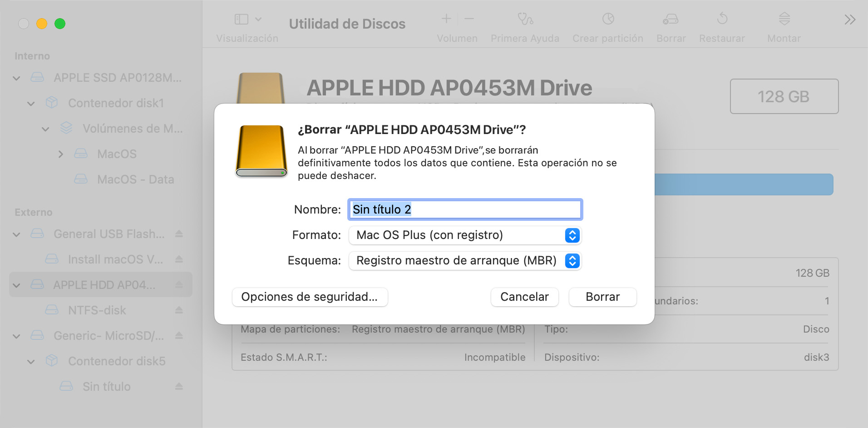Screen dimensions: 868x428
Task: Click the Generic- MicroSD drive icon
Action: point(37,335)
